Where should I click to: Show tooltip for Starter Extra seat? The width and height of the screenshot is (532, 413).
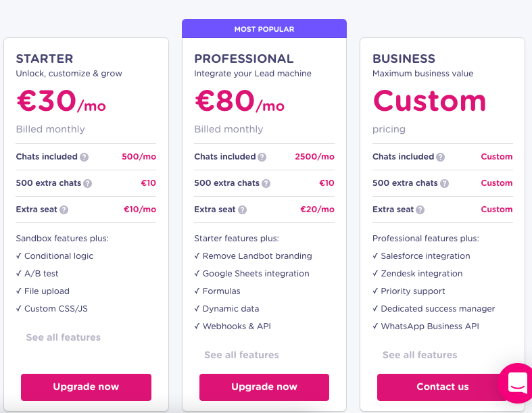point(64,210)
